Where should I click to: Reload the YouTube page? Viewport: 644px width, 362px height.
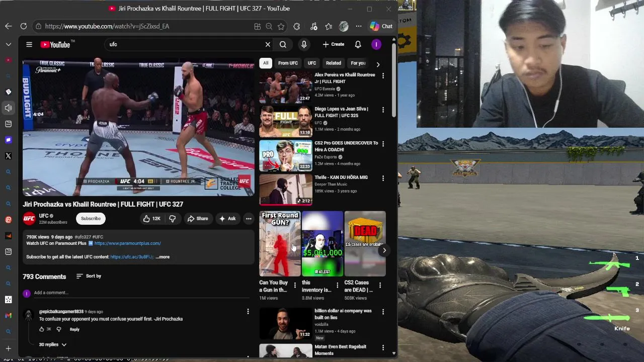[24, 26]
